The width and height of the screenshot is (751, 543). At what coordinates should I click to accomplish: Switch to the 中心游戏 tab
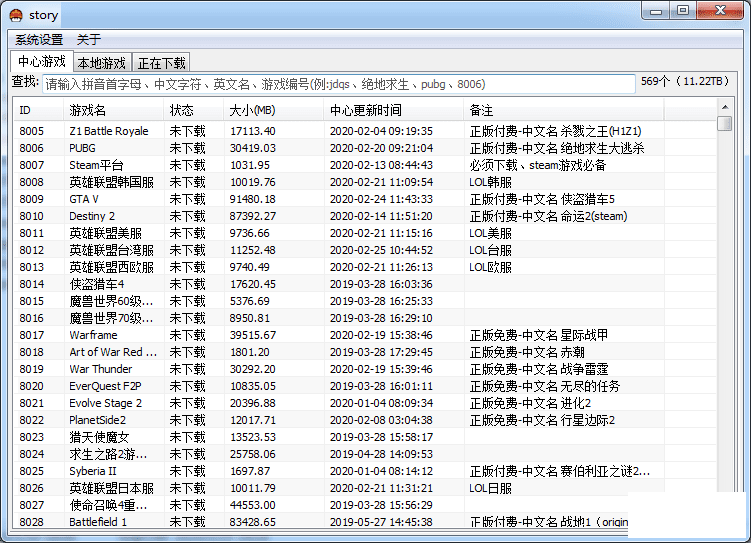click(42, 62)
